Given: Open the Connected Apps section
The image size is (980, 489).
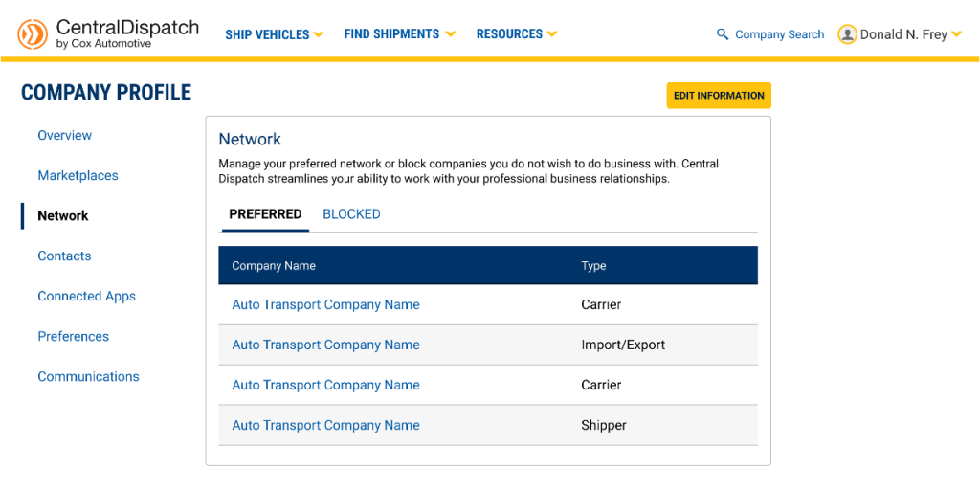Looking at the screenshot, I should pyautogui.click(x=86, y=297).
